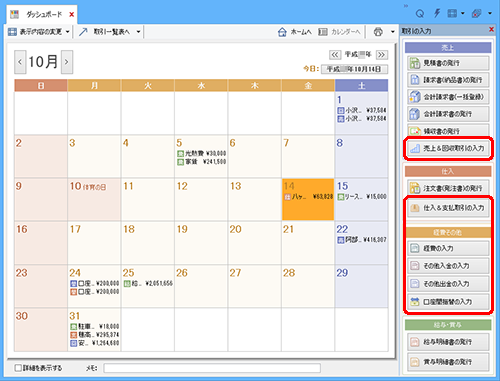This screenshot has height=381, width=500.
Task: Jump to previous year with << button
Action: [335, 54]
